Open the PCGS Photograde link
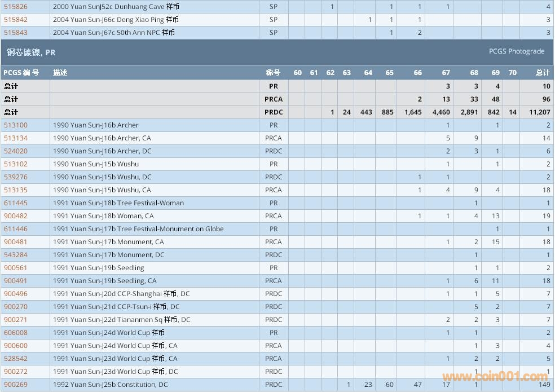Viewport: 555px width, 392px height. click(x=516, y=51)
